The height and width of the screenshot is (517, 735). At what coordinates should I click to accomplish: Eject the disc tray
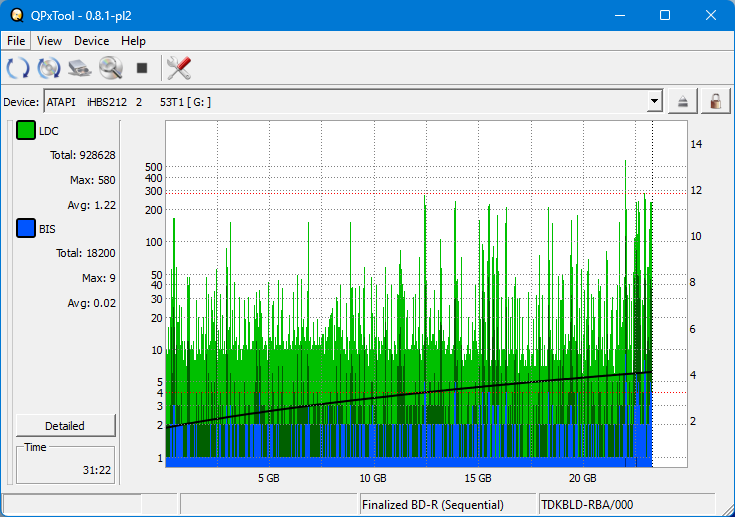coord(682,101)
